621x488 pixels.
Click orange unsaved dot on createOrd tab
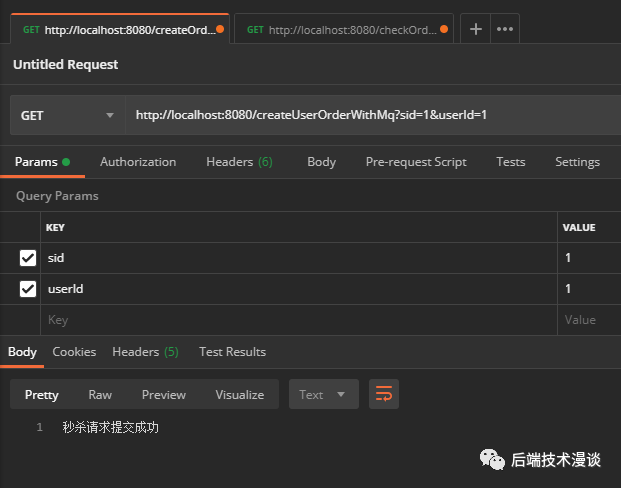pyautogui.click(x=220, y=29)
